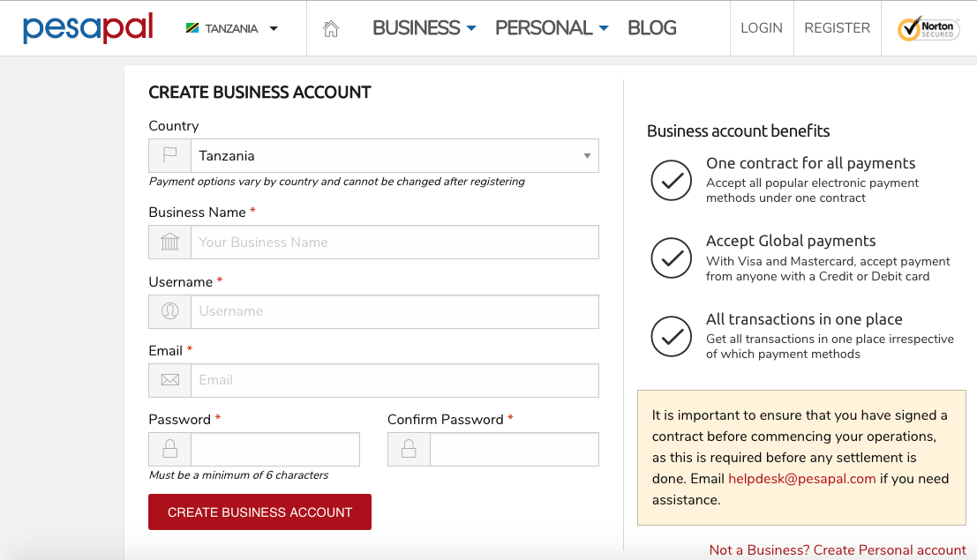Screen dimensions: 977x560
Task: Open the BLOG page
Action: [652, 28]
